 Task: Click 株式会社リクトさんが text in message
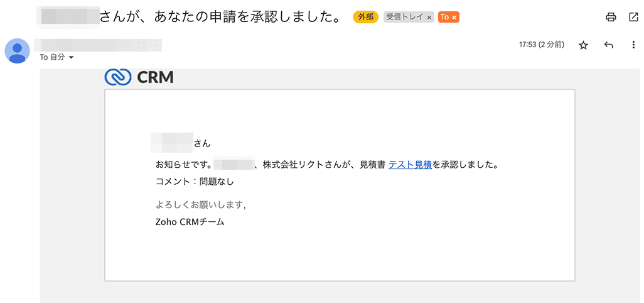308,165
